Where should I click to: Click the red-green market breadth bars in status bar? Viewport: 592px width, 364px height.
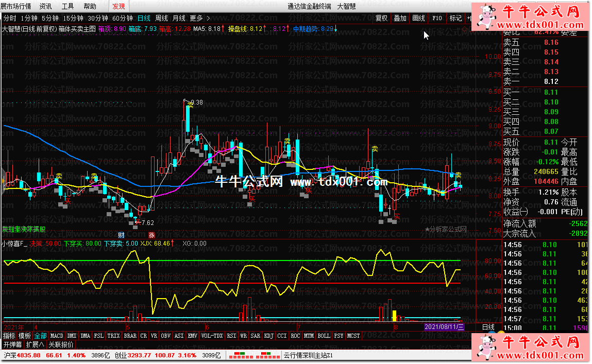(255, 355)
